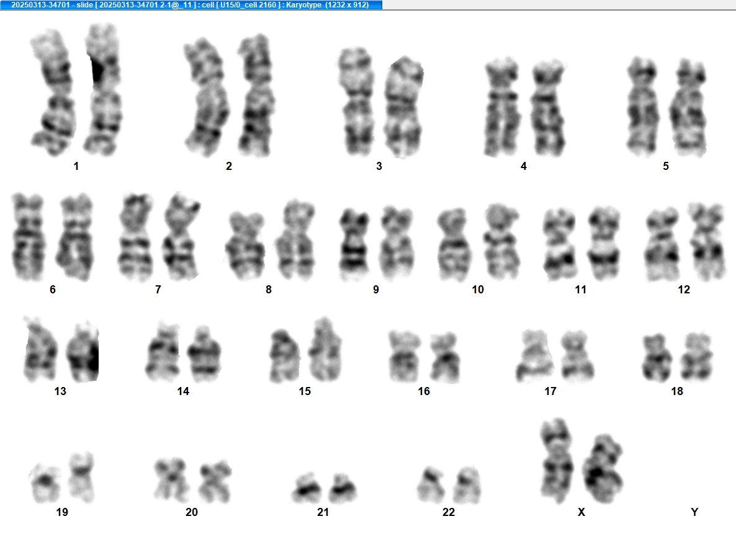Select the darker left chromosome 9

354,244
